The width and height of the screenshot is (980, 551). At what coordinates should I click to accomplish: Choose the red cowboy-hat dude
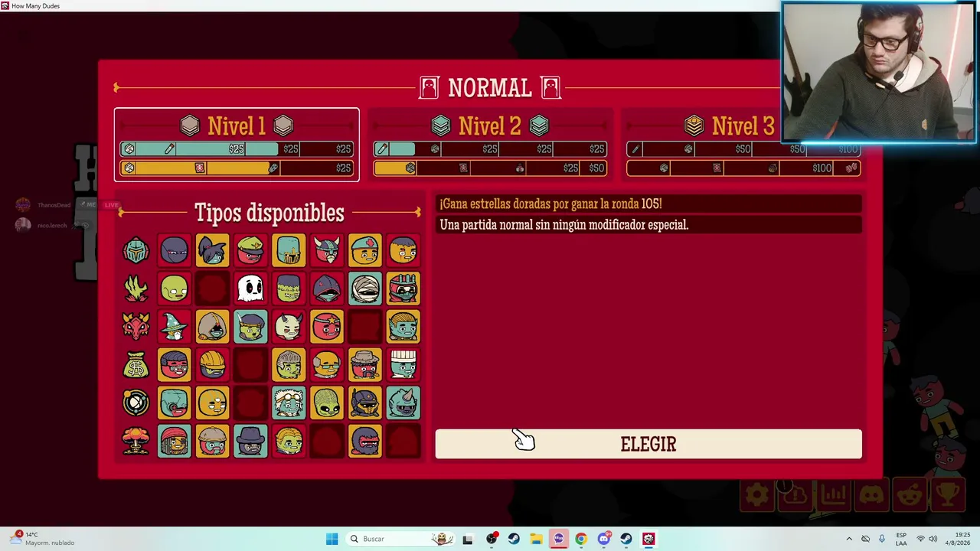pyautogui.click(x=365, y=365)
